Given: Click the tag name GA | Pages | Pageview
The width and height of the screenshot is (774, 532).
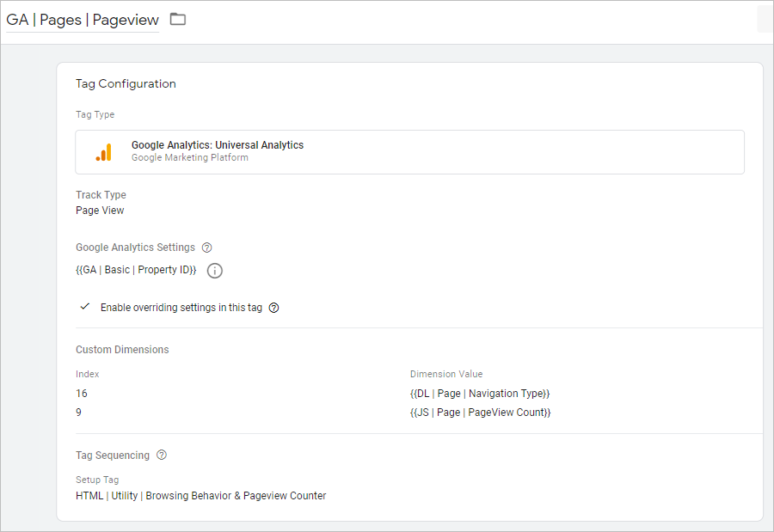Looking at the screenshot, I should (83, 20).
